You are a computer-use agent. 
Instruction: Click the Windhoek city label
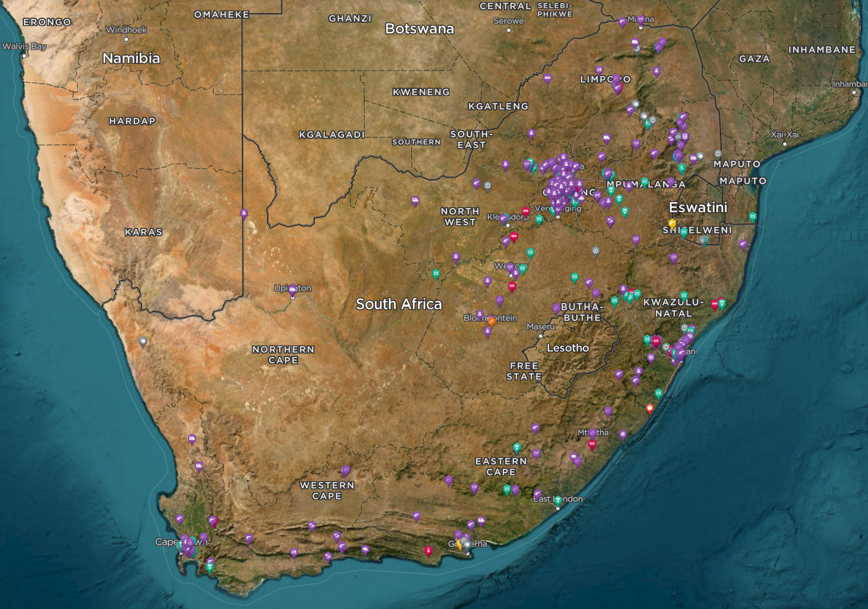[x=127, y=30]
